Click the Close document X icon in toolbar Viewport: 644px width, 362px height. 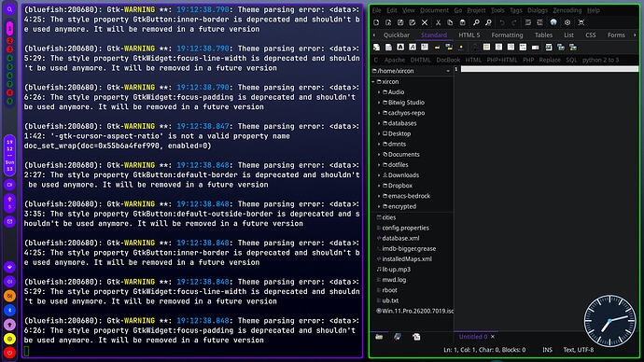point(425,22)
